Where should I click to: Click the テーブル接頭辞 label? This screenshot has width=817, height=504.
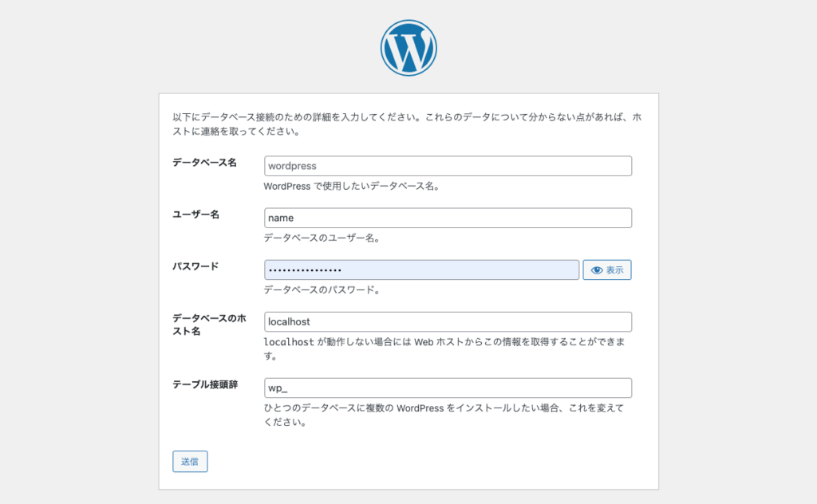point(205,384)
